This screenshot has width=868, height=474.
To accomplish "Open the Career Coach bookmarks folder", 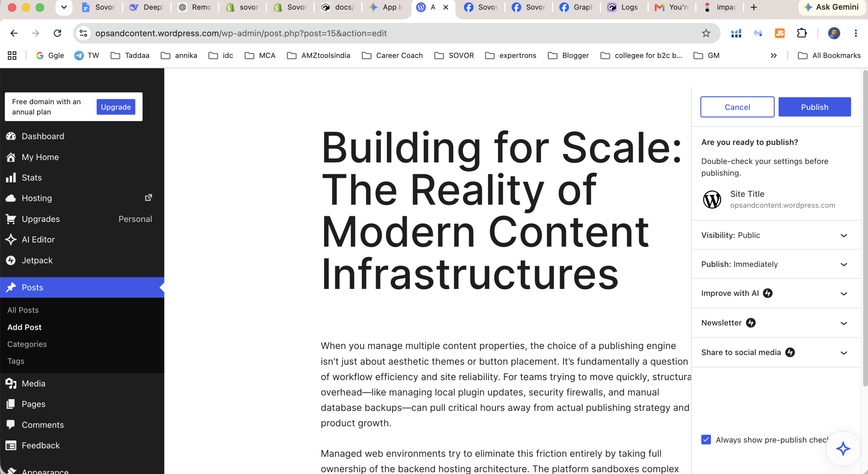I will [392, 56].
